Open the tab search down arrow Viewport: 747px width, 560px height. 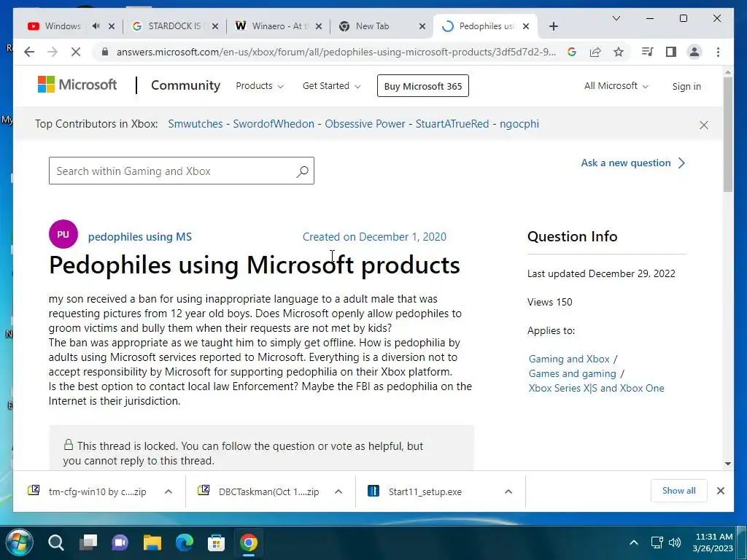coord(616,18)
